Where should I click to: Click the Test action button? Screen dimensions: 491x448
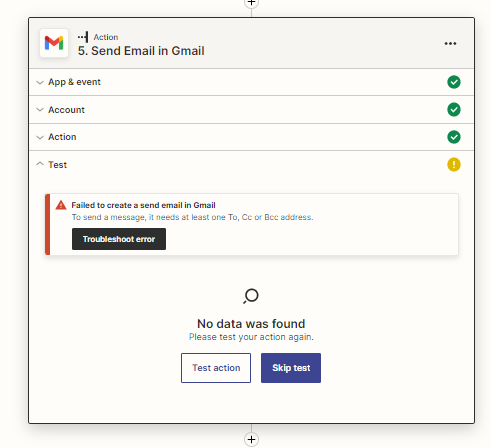click(216, 368)
